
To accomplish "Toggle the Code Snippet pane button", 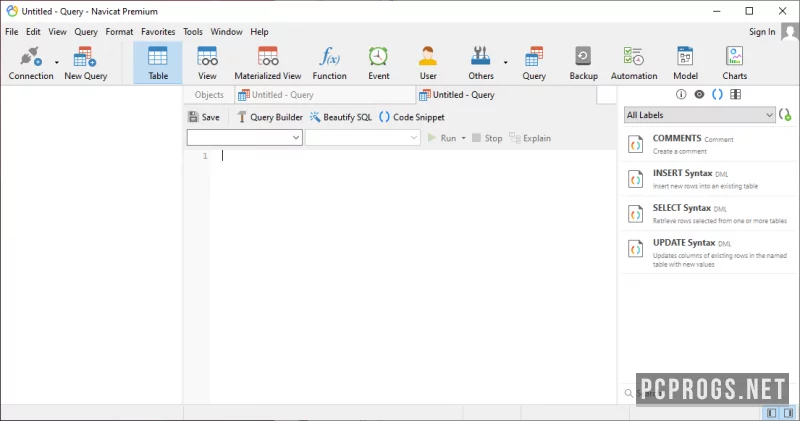I will (x=412, y=117).
